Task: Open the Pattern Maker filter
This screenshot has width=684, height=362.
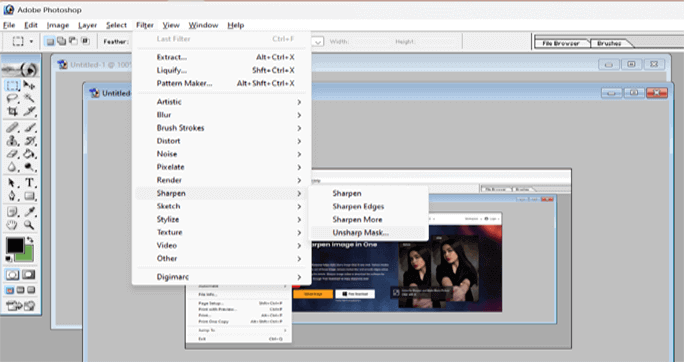Action: pyautogui.click(x=223, y=83)
